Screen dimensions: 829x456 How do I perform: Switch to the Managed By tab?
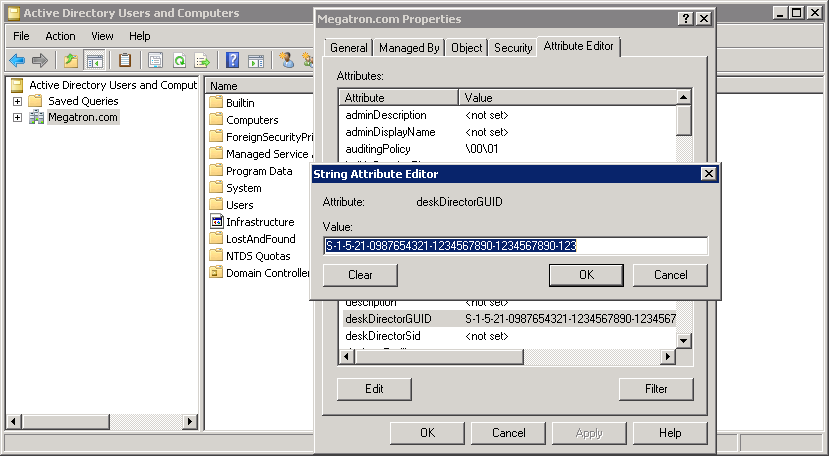409,48
